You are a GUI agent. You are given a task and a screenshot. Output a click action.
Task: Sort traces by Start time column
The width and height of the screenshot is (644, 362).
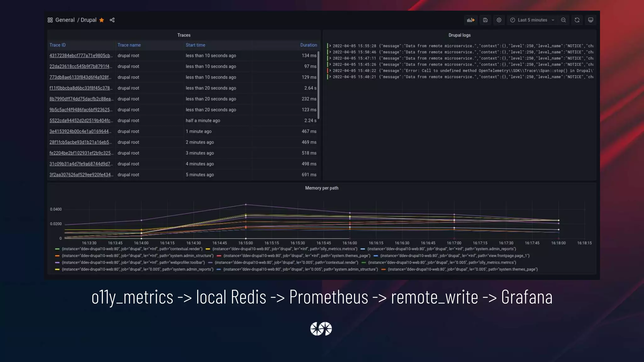195,45
